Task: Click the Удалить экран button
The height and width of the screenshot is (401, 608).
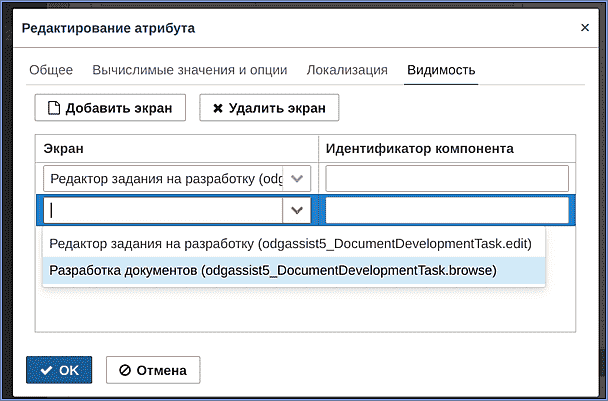Action: tap(269, 108)
